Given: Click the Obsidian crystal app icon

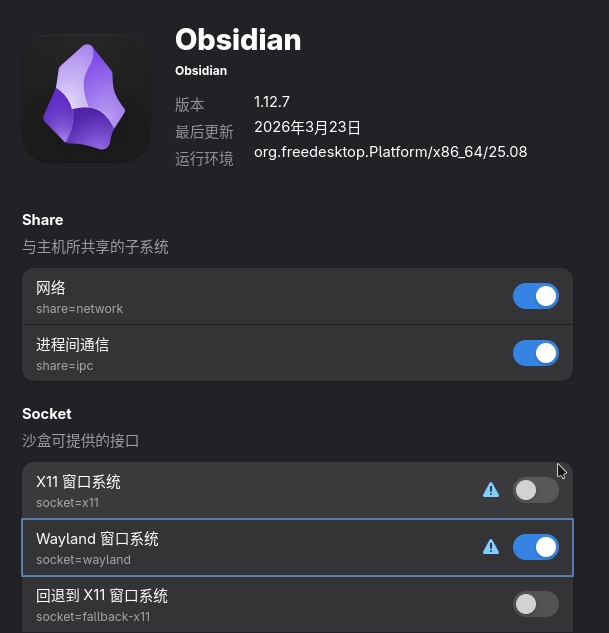Looking at the screenshot, I should 86,99.
